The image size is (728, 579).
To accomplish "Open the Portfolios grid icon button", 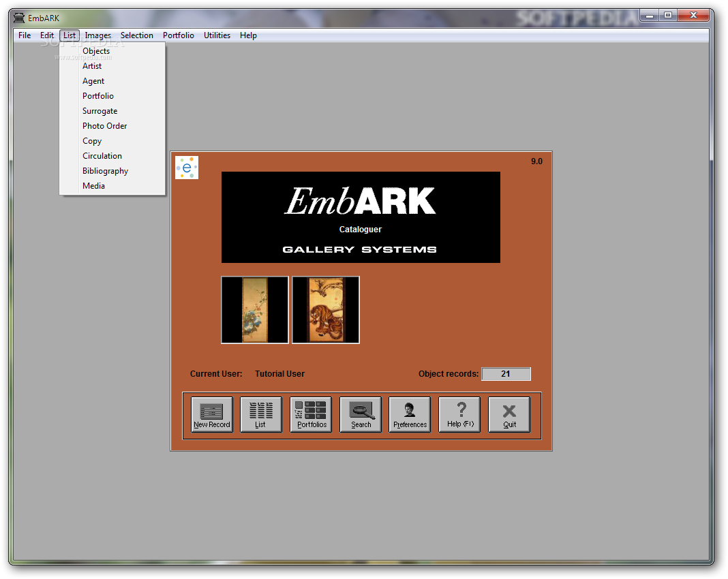I will (x=311, y=414).
